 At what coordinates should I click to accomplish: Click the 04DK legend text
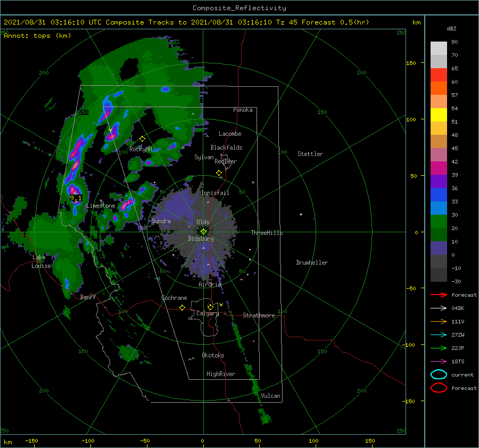(458, 308)
